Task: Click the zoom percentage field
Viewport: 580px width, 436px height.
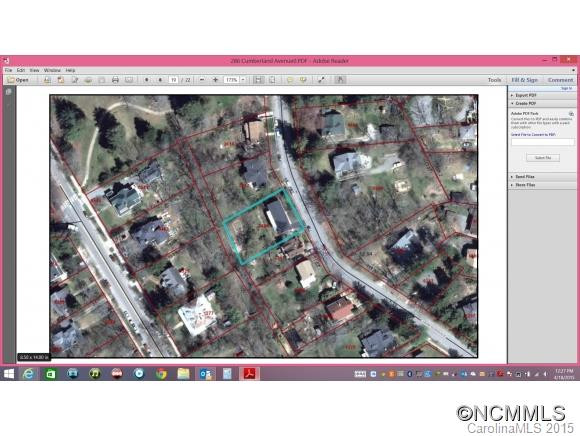Action: [x=232, y=80]
